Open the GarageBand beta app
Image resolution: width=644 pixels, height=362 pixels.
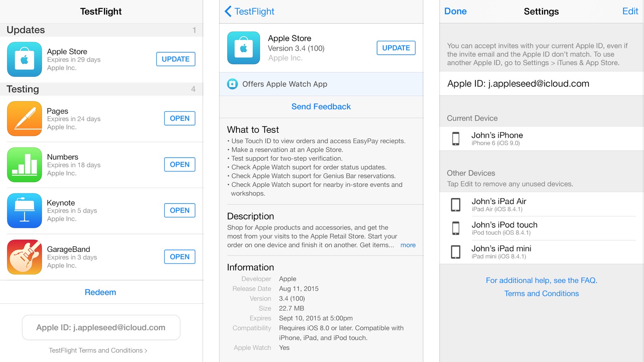click(x=180, y=257)
